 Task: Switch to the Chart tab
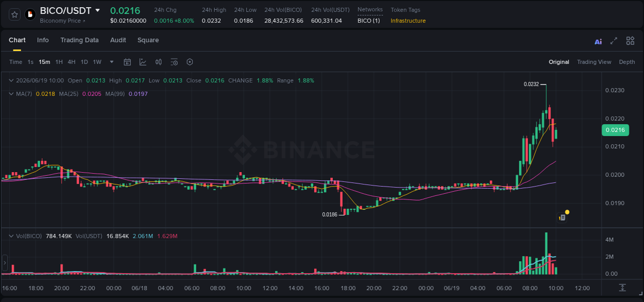point(17,40)
